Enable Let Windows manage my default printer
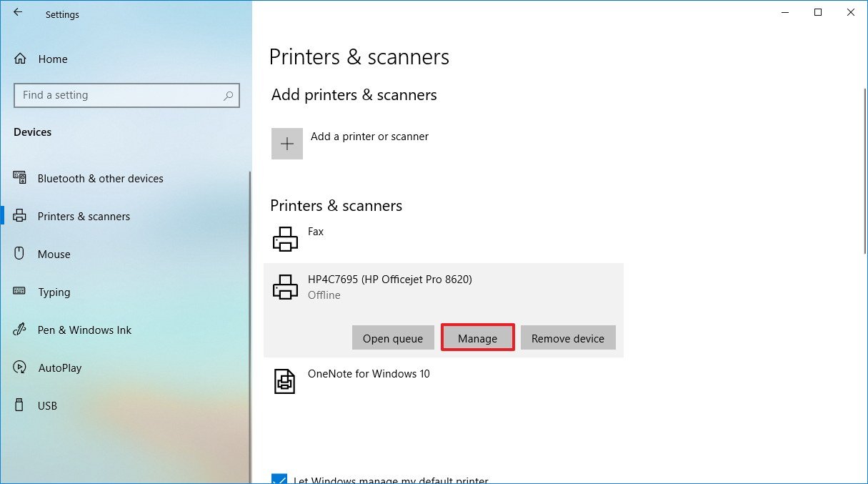Image resolution: width=868 pixels, height=484 pixels. pos(279,480)
